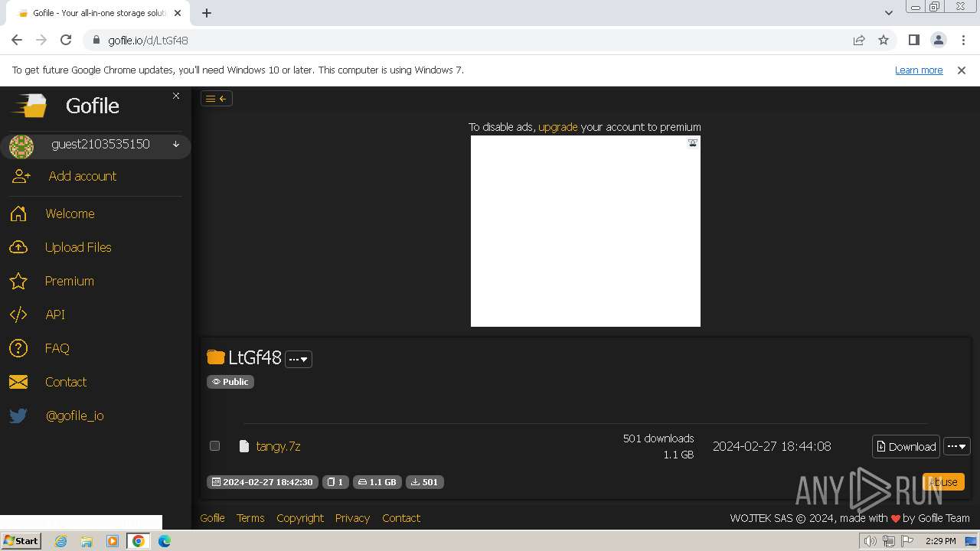The height and width of the screenshot is (551, 980).
Task: Click the 1.1 GB size badge
Action: click(x=377, y=482)
